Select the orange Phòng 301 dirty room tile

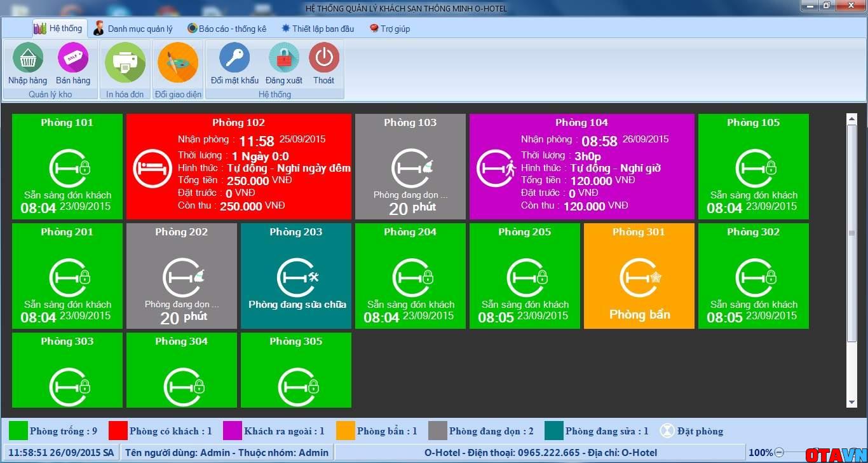(x=639, y=275)
